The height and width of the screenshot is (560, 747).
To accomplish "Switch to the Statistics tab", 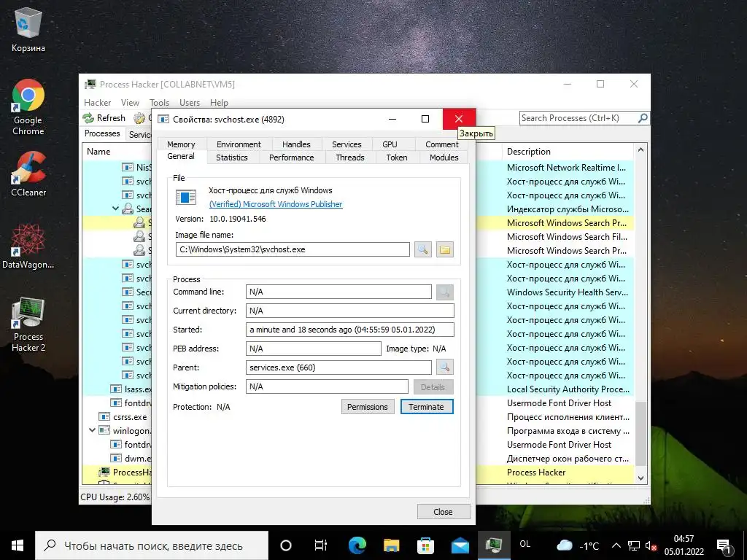I will (232, 157).
